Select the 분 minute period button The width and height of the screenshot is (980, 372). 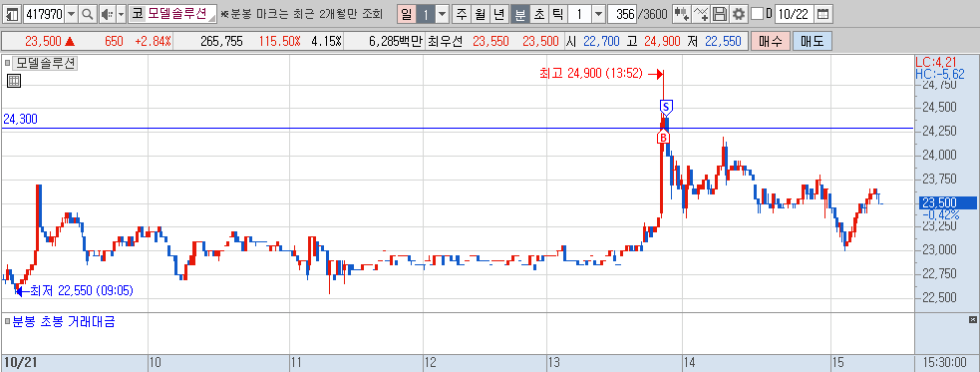(519, 14)
